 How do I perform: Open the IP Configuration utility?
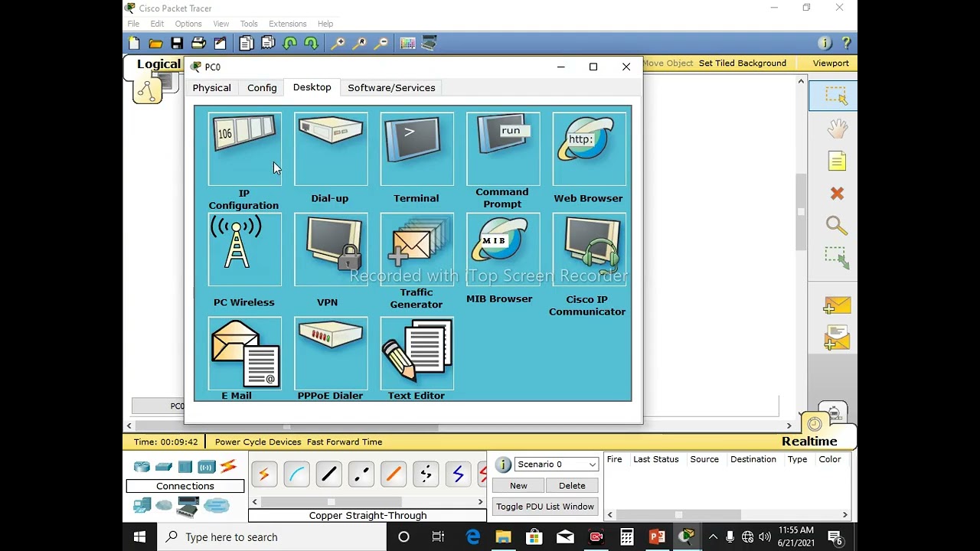(244, 149)
